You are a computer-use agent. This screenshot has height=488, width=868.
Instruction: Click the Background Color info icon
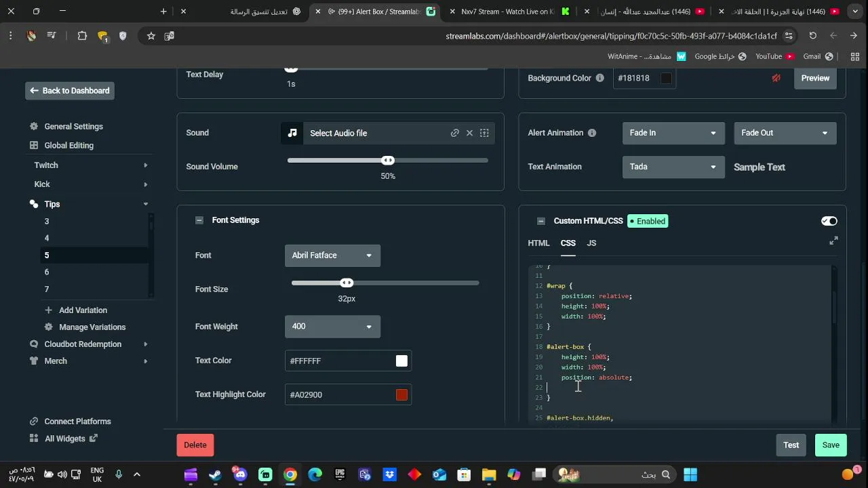tap(599, 78)
